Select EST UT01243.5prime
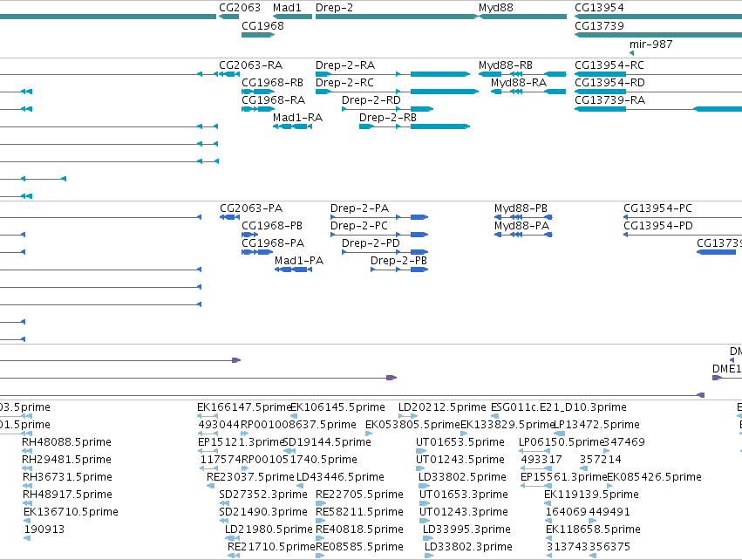This screenshot has width=742, height=560. 460,460
